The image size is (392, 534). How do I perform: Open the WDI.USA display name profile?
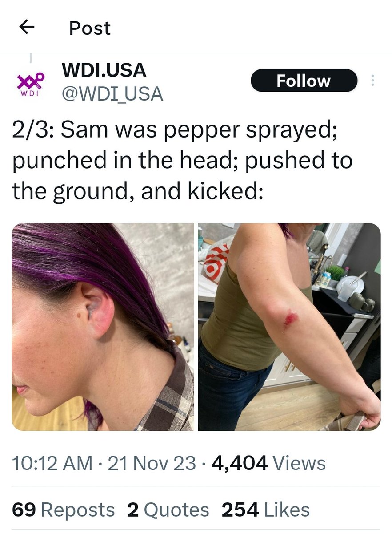104,70
